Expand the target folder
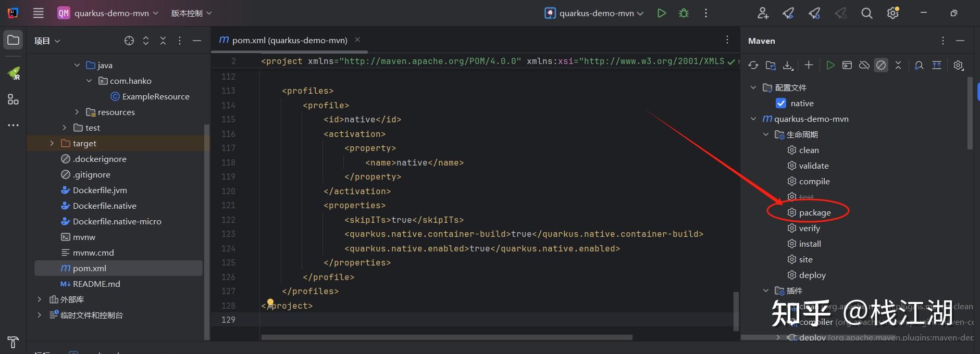 pos(52,143)
